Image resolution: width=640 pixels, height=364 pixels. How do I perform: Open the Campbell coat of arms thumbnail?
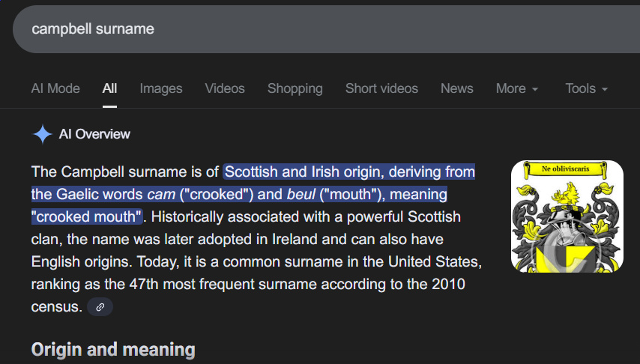pyautogui.click(x=567, y=216)
